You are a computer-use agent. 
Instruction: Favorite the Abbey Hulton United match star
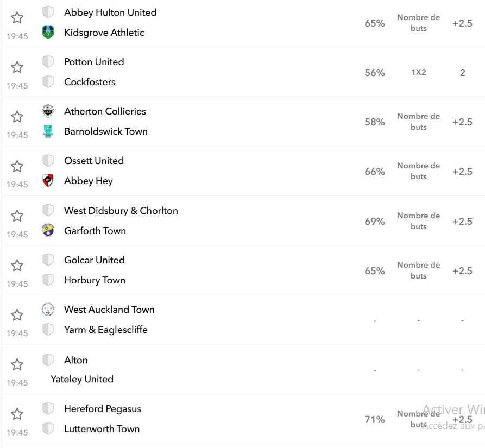pyautogui.click(x=17, y=17)
